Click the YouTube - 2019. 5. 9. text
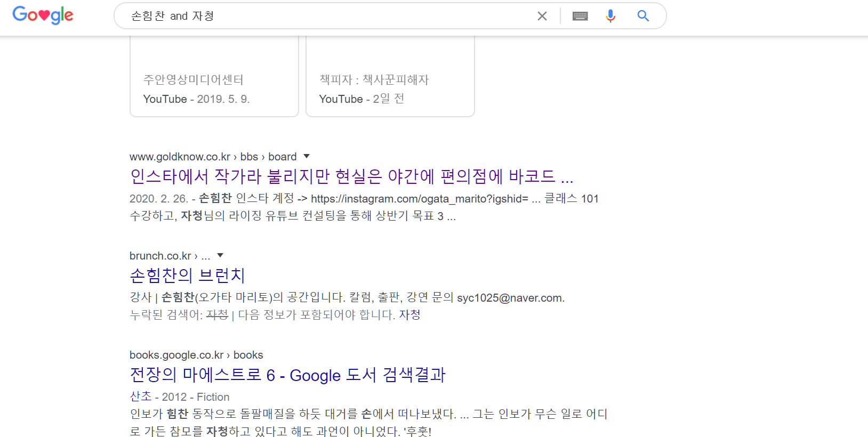This screenshot has height=437, width=868. (x=196, y=99)
